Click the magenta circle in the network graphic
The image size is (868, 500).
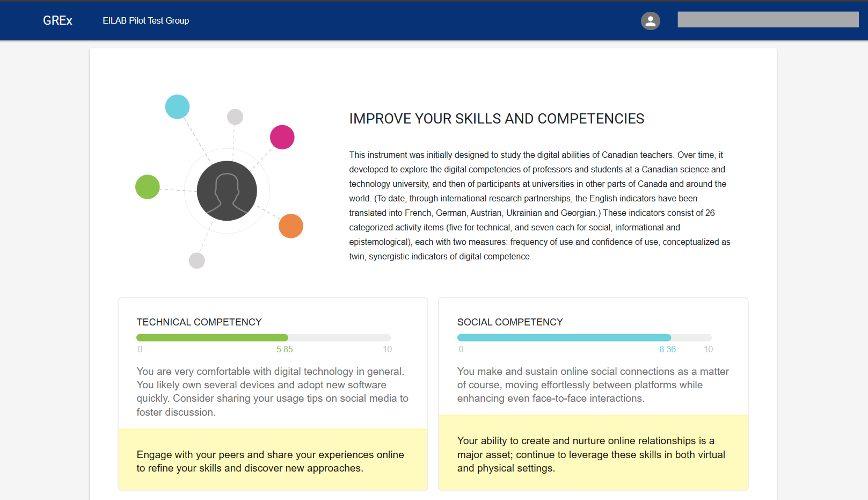pyautogui.click(x=282, y=137)
